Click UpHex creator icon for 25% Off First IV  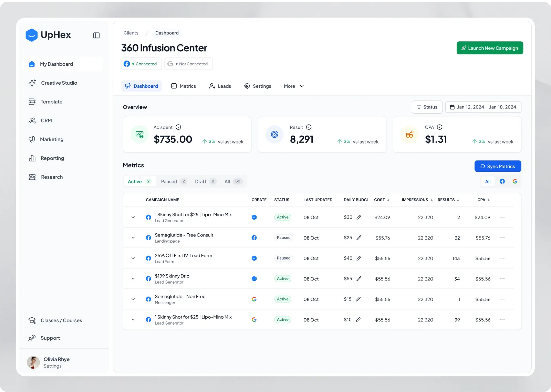(x=254, y=258)
